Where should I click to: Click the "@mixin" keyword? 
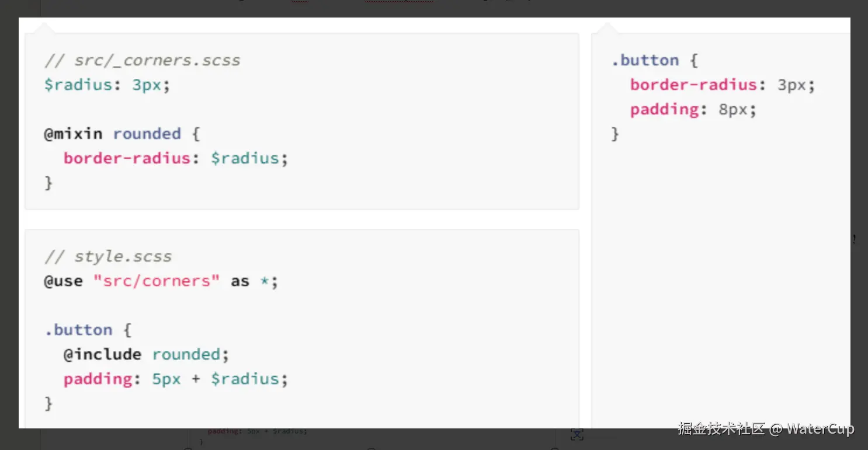[x=73, y=134]
